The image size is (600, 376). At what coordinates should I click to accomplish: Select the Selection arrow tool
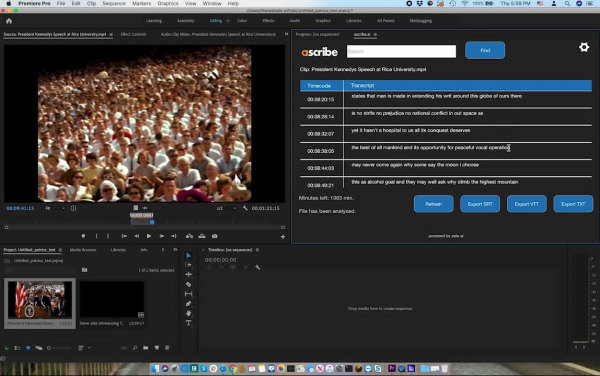188,255
